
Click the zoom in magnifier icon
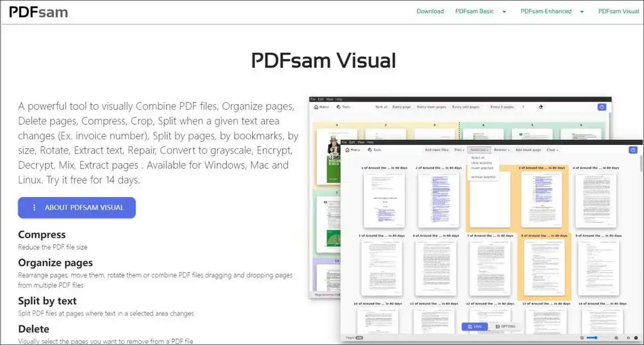pyautogui.click(x=616, y=338)
